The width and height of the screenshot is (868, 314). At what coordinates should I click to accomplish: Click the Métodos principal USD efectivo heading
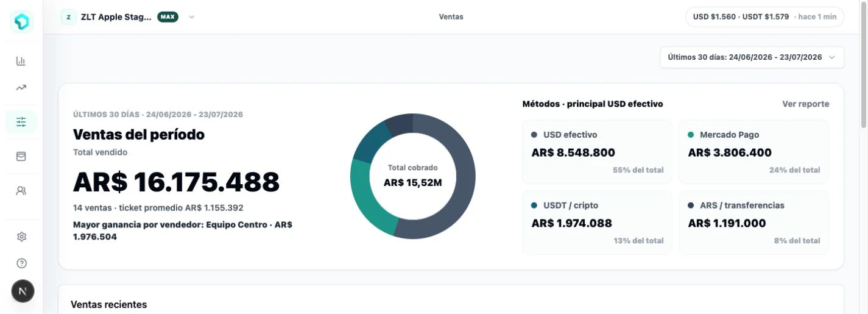[x=593, y=104]
